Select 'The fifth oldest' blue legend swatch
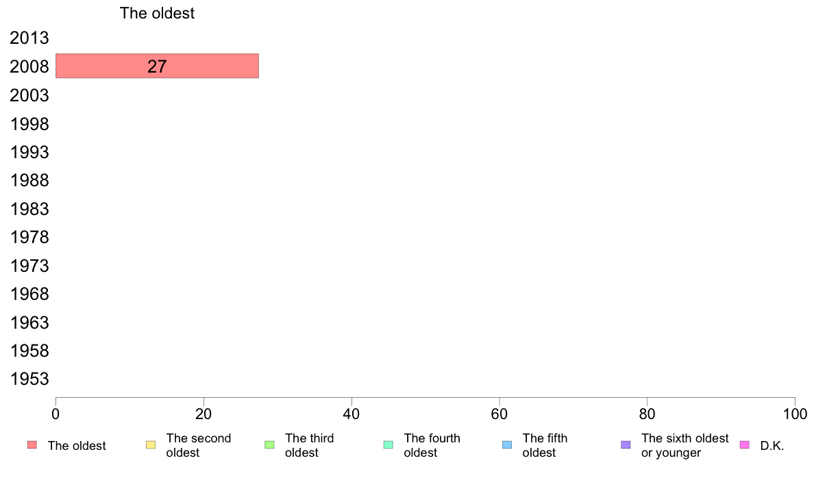Screen dimensions: 814x504 click(x=507, y=445)
